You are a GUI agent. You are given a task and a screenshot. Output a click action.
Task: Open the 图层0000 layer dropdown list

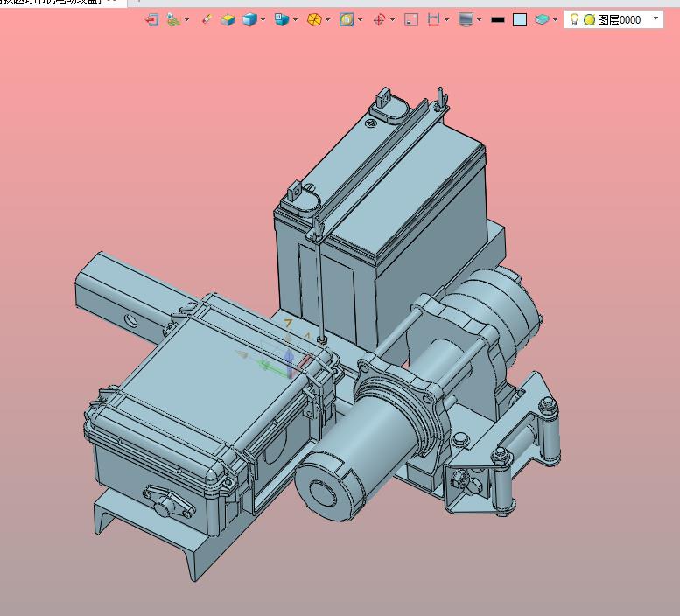(x=655, y=18)
